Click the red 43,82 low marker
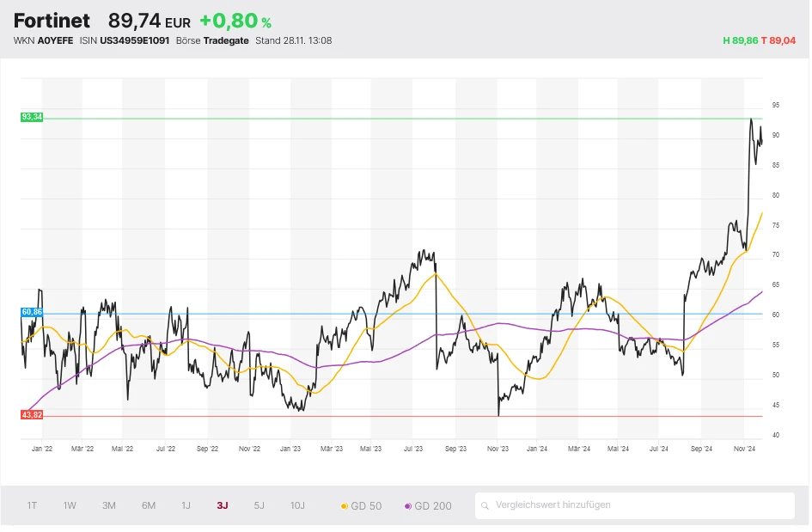This screenshot has width=812, height=532. point(32,414)
